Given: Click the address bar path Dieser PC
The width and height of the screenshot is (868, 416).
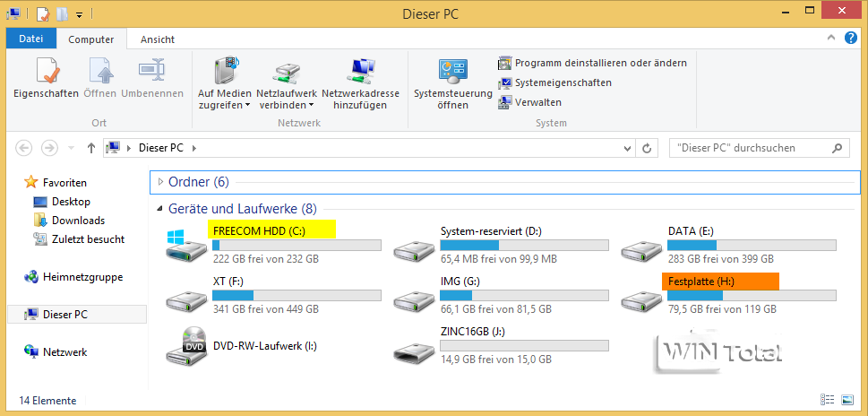Looking at the screenshot, I should [x=162, y=148].
